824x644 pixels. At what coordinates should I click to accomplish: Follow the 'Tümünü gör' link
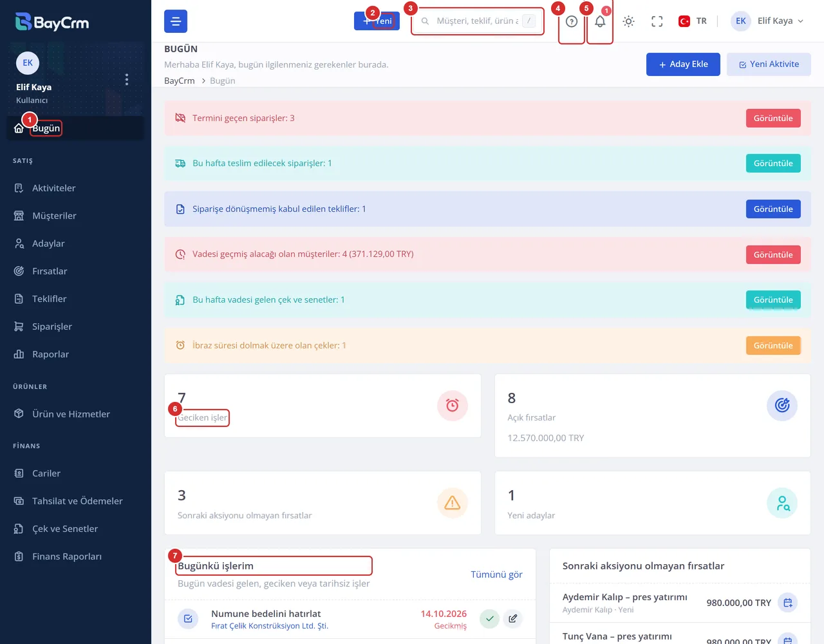[x=496, y=574]
